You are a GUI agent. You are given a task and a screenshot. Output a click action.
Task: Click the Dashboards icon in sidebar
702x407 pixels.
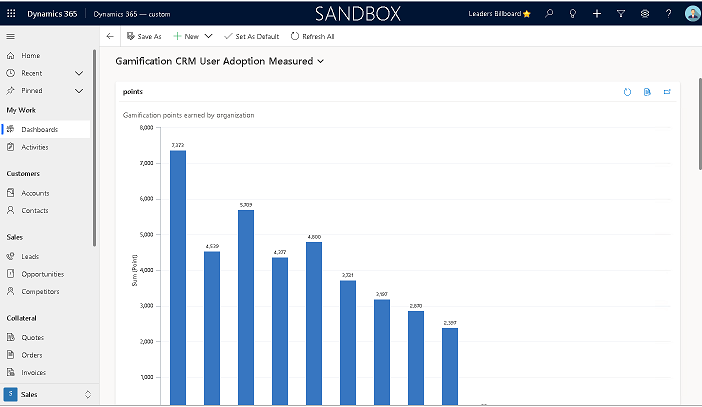[x=11, y=129]
